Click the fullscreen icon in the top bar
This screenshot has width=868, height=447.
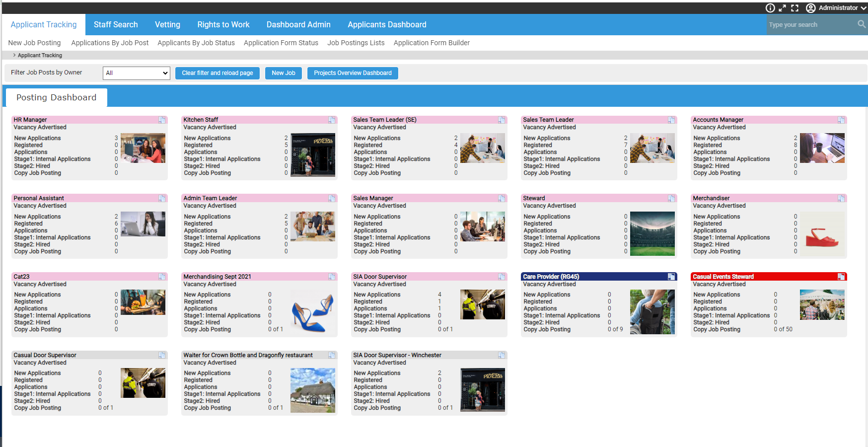pos(795,7)
